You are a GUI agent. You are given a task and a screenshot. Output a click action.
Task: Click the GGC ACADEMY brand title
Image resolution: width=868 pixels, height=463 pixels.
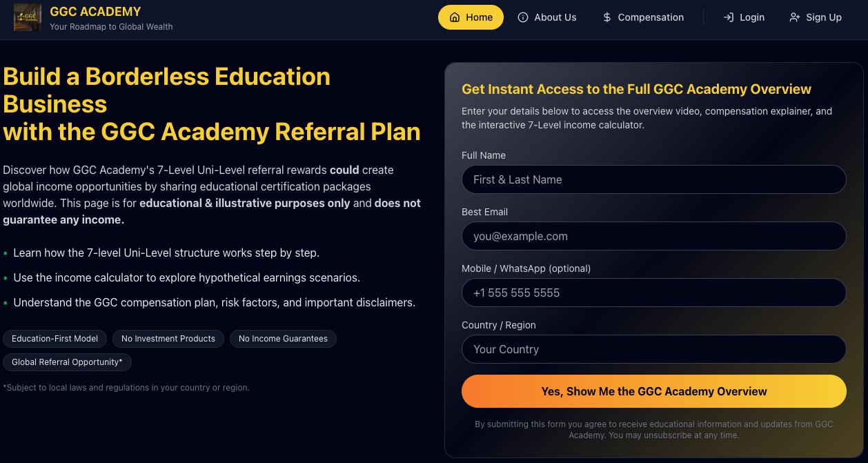coord(95,12)
